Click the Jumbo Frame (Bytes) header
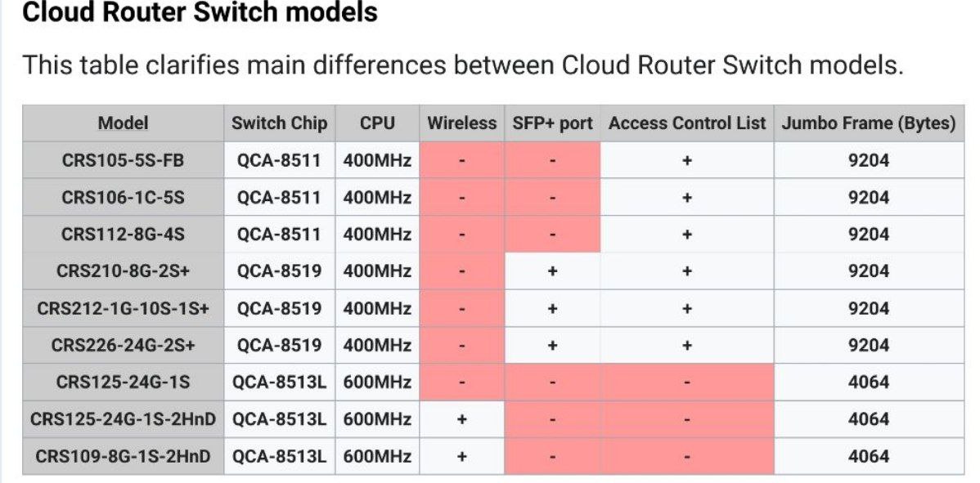Screen dimensions: 980x483 [869, 123]
